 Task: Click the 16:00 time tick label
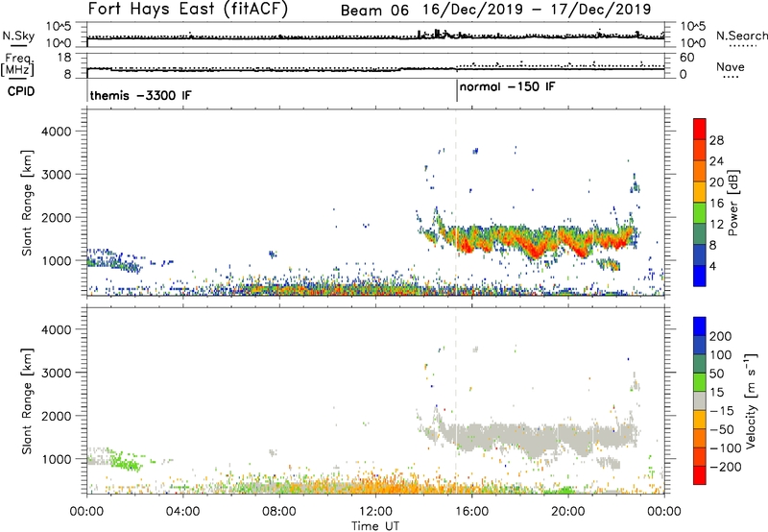[471, 512]
